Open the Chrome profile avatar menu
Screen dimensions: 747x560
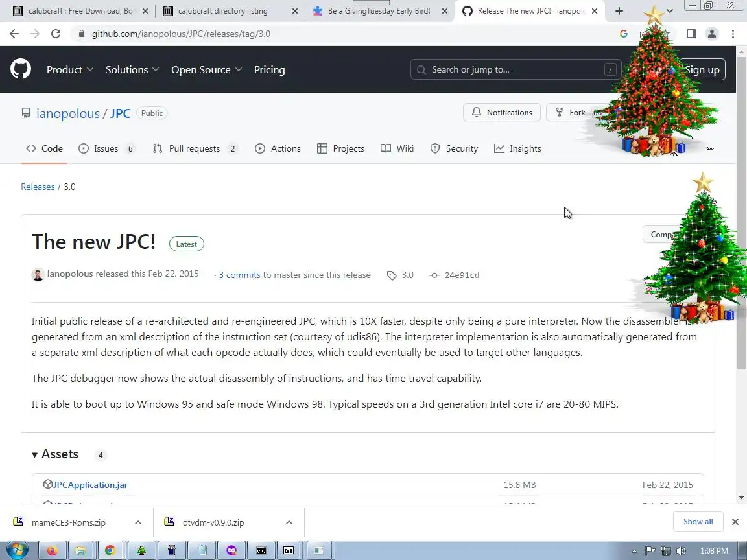point(712,34)
